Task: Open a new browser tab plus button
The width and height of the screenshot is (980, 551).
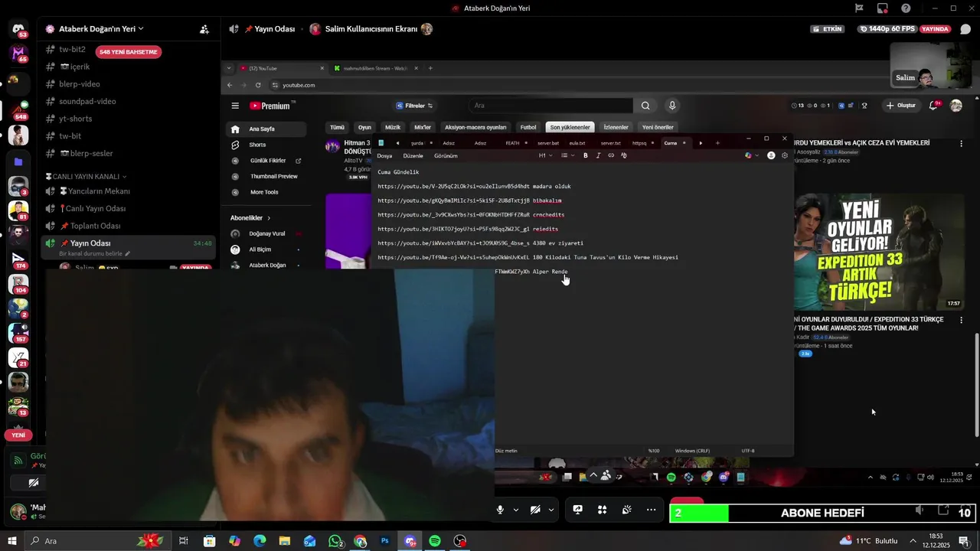Action: point(430,68)
